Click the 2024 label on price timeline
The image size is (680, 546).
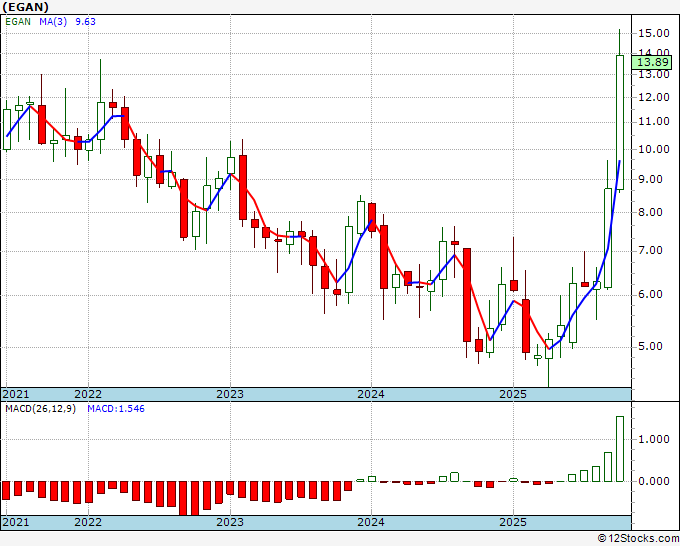pos(371,394)
